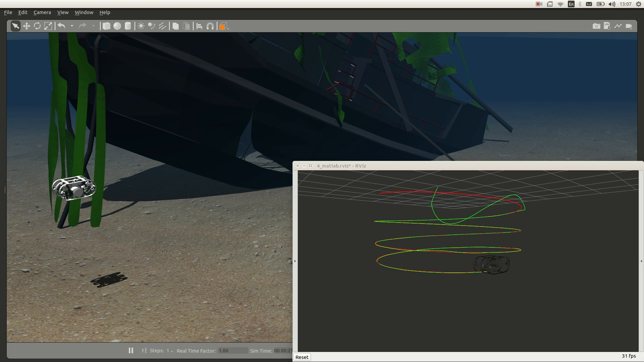Toggle the video recording icon

629,26
